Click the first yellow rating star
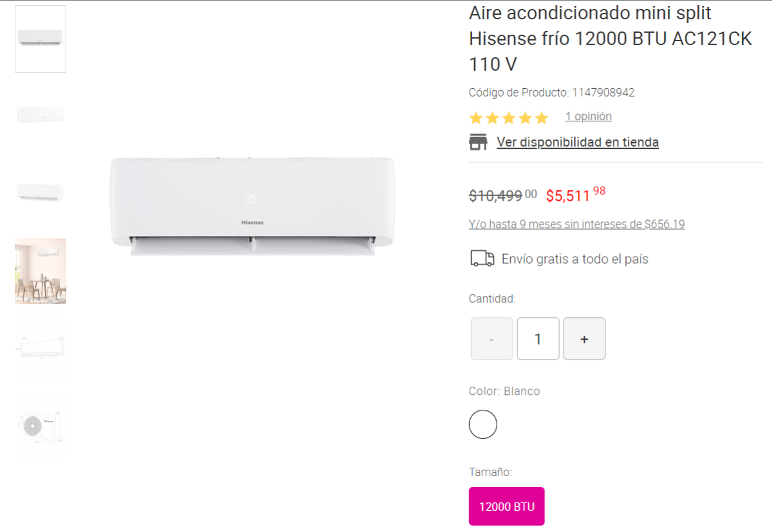This screenshot has height=532, width=772. click(476, 118)
